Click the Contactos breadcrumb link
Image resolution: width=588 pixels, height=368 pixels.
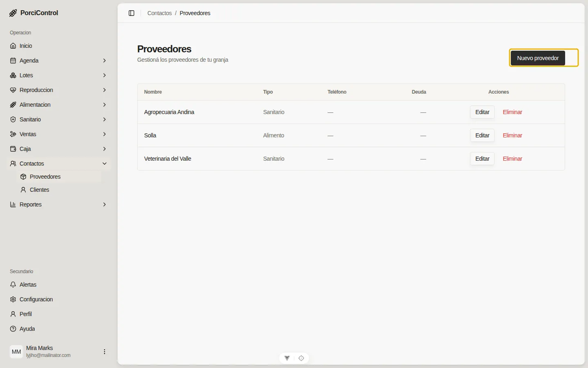159,13
